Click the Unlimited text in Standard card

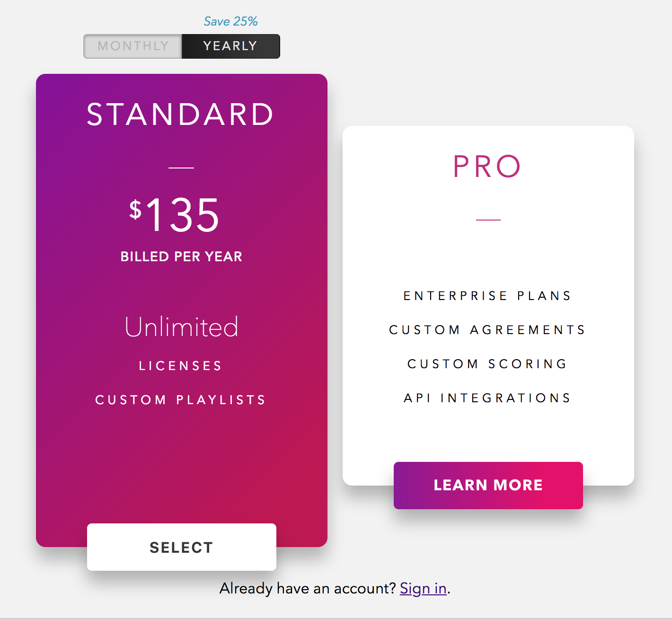181,327
